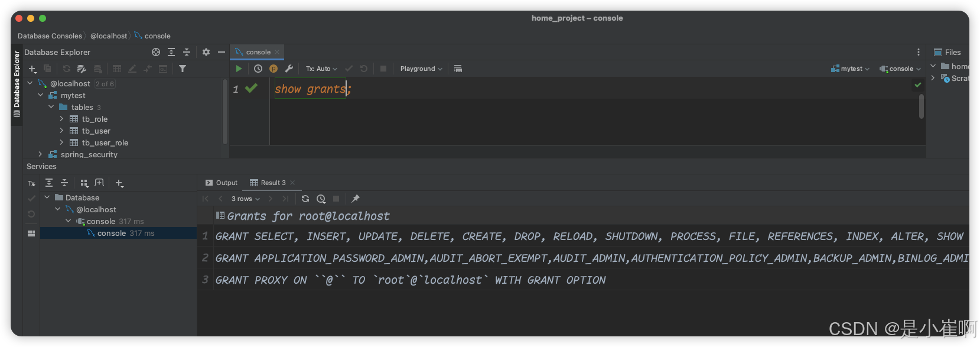Open the mytest schema dropdown
980x347 pixels.
[850, 69]
